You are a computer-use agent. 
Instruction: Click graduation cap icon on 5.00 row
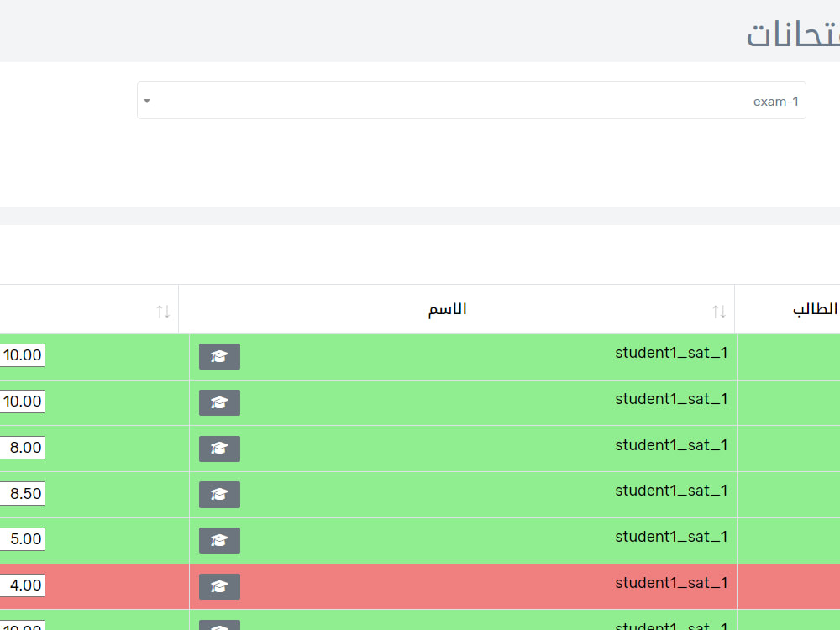coord(219,540)
